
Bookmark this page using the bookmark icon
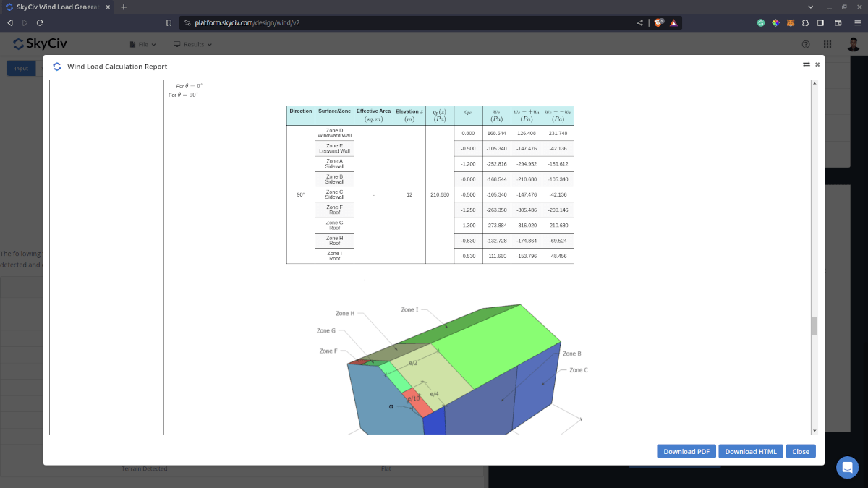[x=169, y=22]
